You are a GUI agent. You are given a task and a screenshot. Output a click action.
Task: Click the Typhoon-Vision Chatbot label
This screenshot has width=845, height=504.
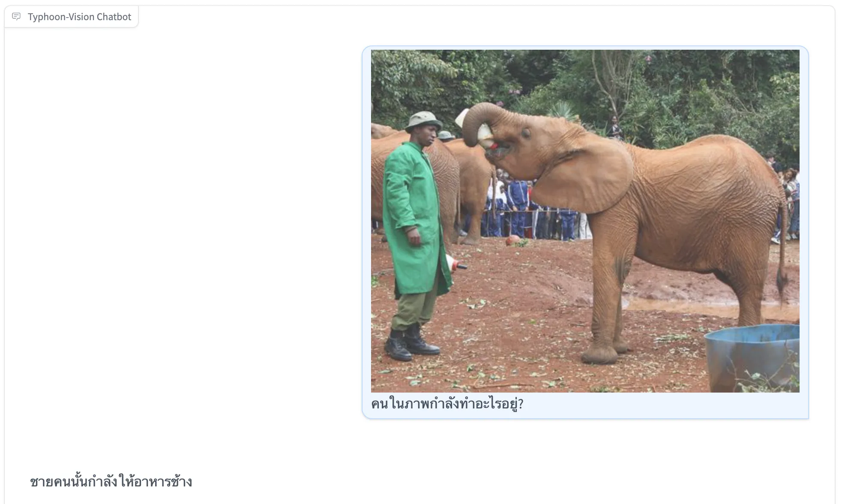point(79,17)
